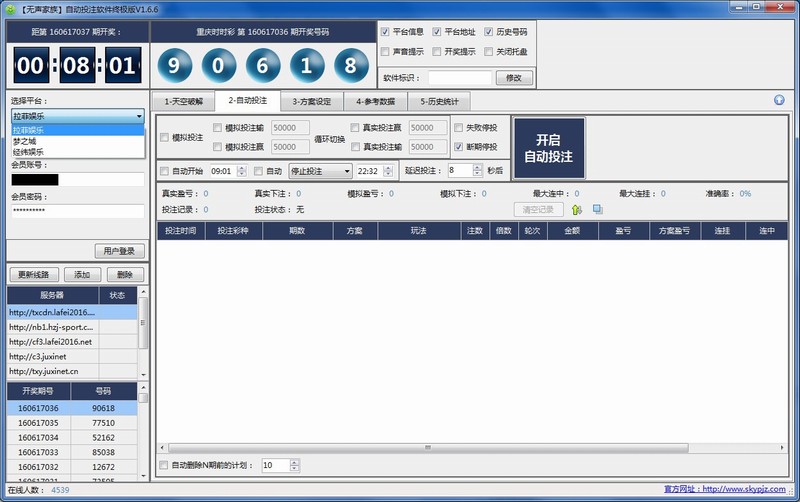
Task: Click the 用户登录 button
Action: (120, 250)
